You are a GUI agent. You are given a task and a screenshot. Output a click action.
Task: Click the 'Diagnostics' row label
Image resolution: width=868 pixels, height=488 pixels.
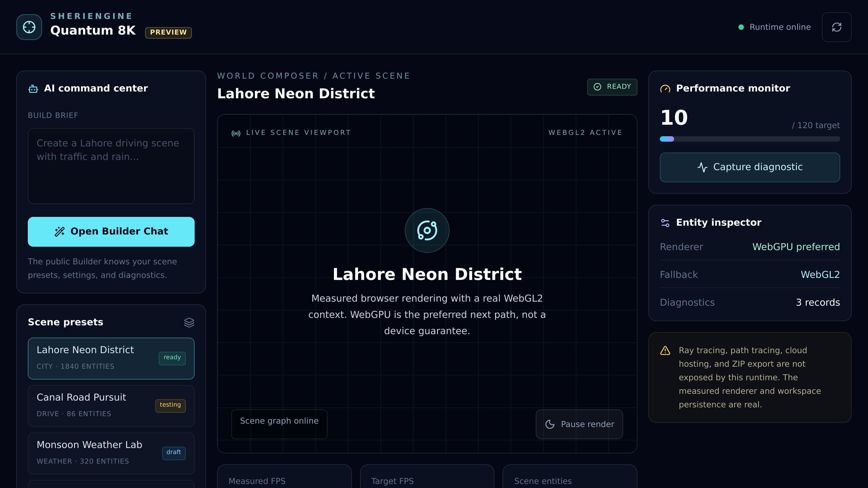[687, 303]
